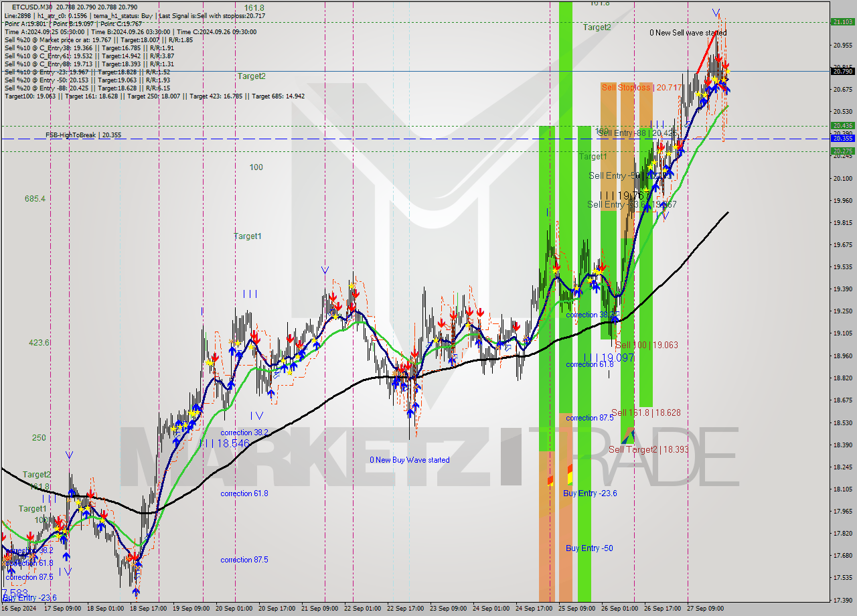
Task: Select the 'Sell Stoploss | 20.717' label
Action: click(x=641, y=87)
